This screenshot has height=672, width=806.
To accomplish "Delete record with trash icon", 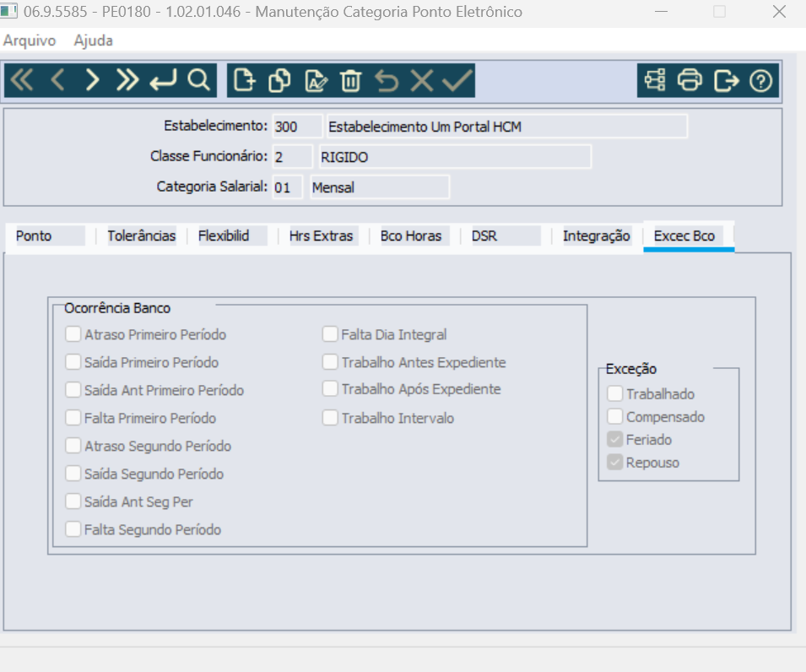I will click(350, 80).
